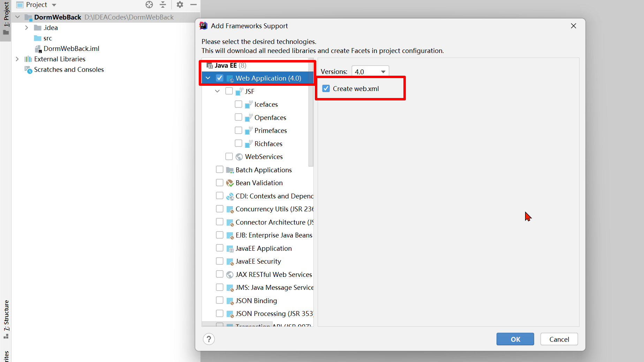
Task: Expand the .idea folder
Action: 27,28
